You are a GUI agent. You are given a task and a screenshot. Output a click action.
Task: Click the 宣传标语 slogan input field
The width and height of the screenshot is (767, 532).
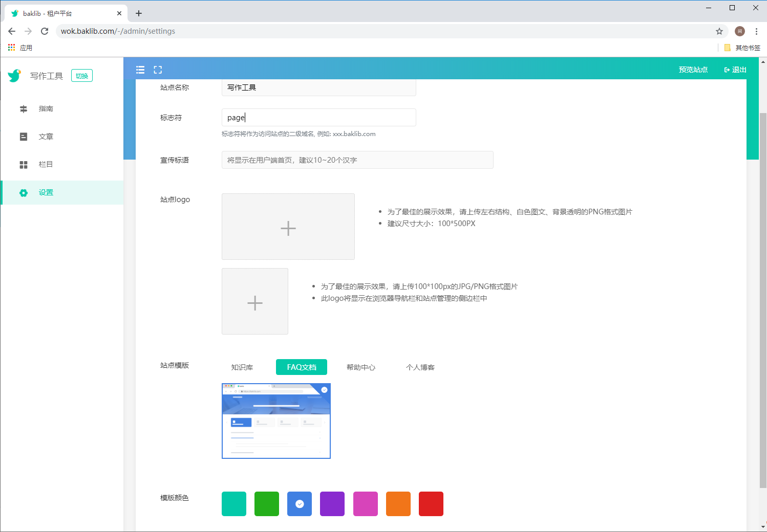[357, 160]
